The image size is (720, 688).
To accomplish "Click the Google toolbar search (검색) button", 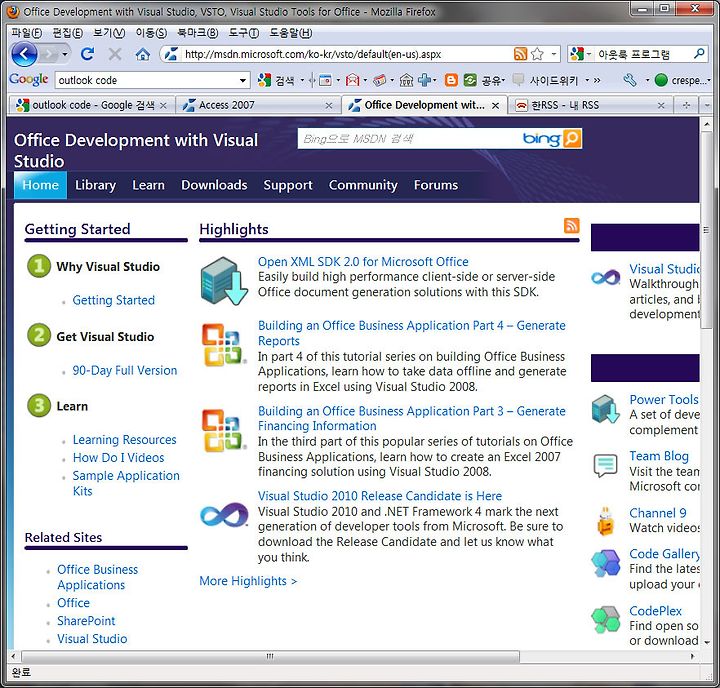I will pos(276,80).
